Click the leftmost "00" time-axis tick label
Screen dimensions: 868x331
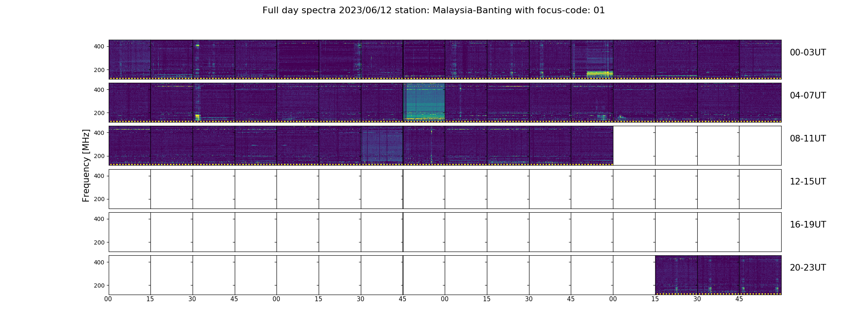click(108, 299)
